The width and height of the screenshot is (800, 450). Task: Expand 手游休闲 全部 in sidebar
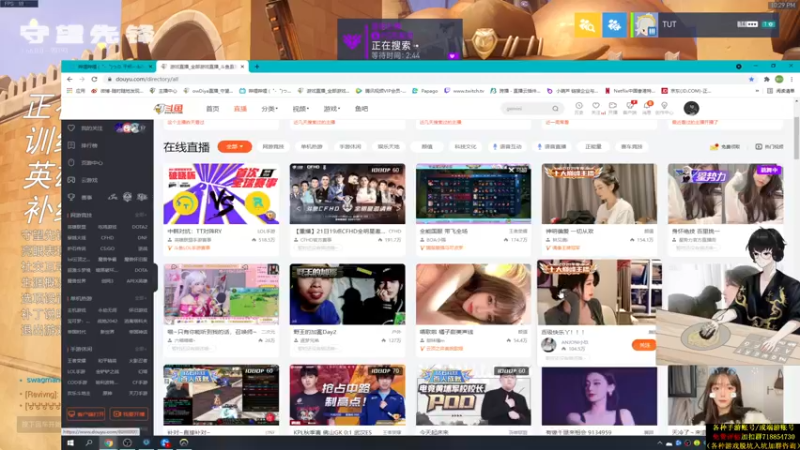pyautogui.click(x=141, y=349)
